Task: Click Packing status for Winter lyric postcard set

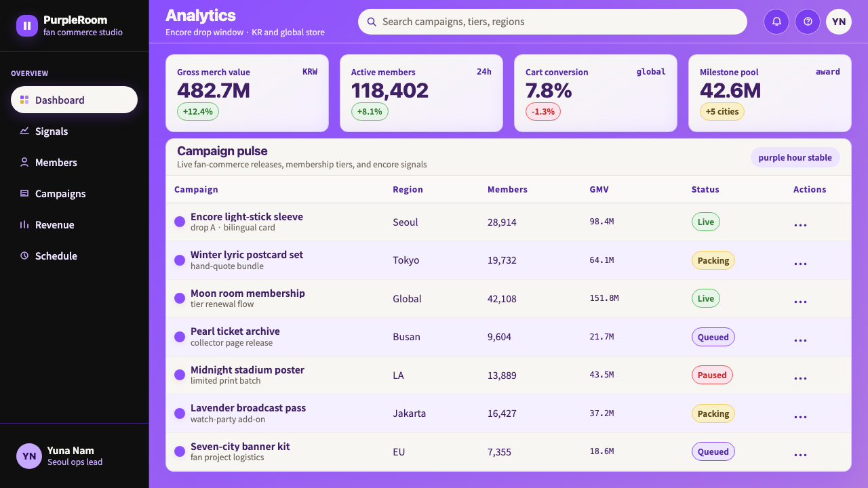Action: tap(713, 260)
